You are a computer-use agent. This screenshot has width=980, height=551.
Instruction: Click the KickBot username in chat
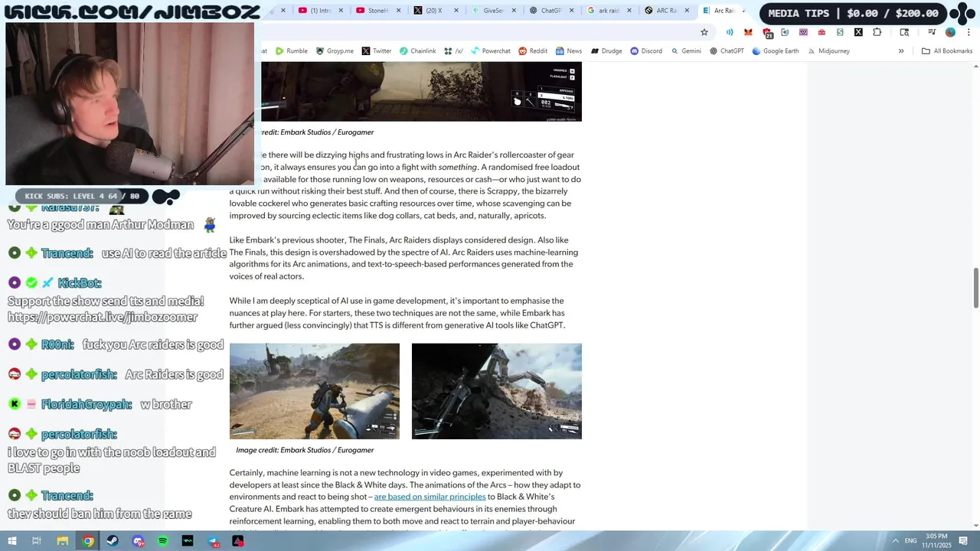(x=80, y=283)
